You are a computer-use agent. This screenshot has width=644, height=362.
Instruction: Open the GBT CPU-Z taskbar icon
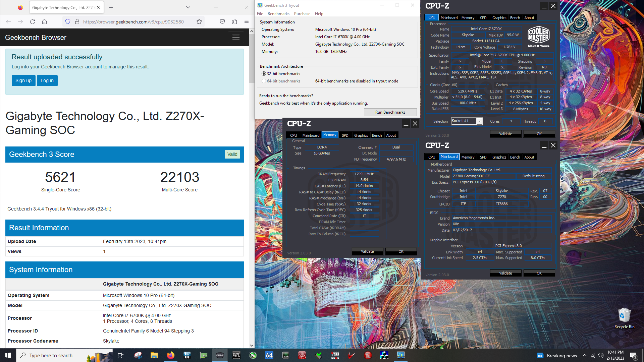pyautogui.click(x=236, y=355)
